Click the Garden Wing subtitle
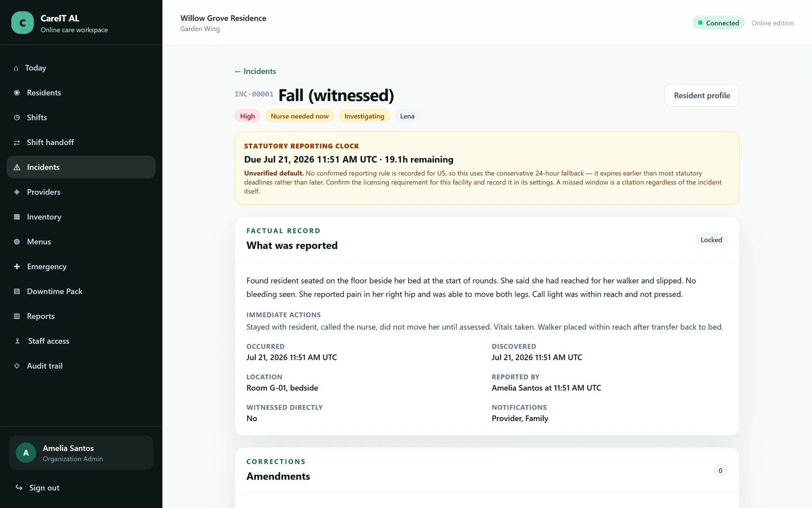Viewport: 812px width, 508px height. pyautogui.click(x=200, y=29)
